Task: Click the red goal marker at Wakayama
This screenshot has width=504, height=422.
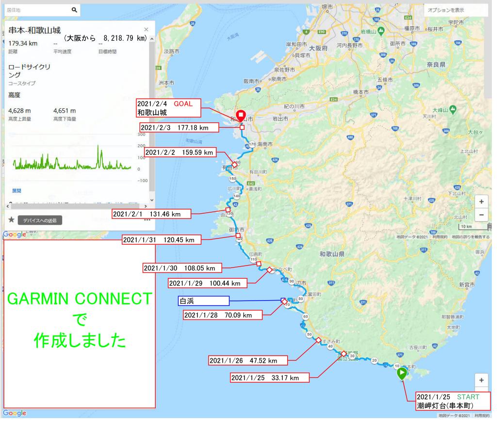Action: (241, 116)
